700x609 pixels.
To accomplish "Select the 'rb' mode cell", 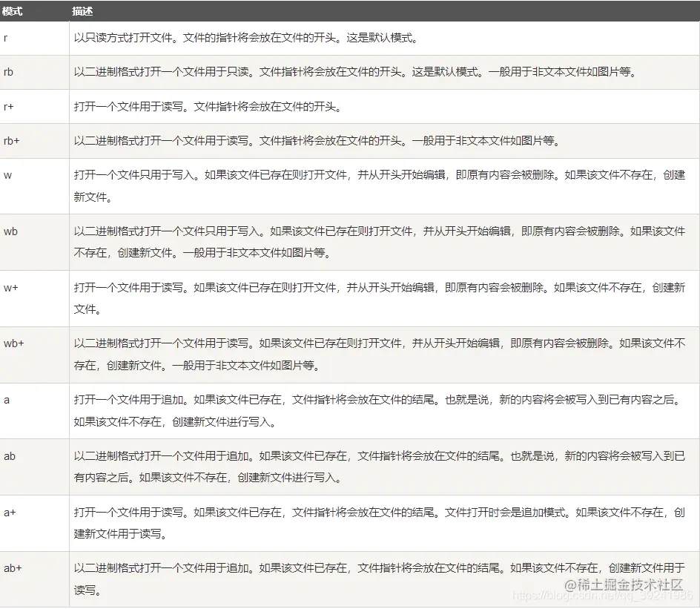I will click(x=9, y=70).
